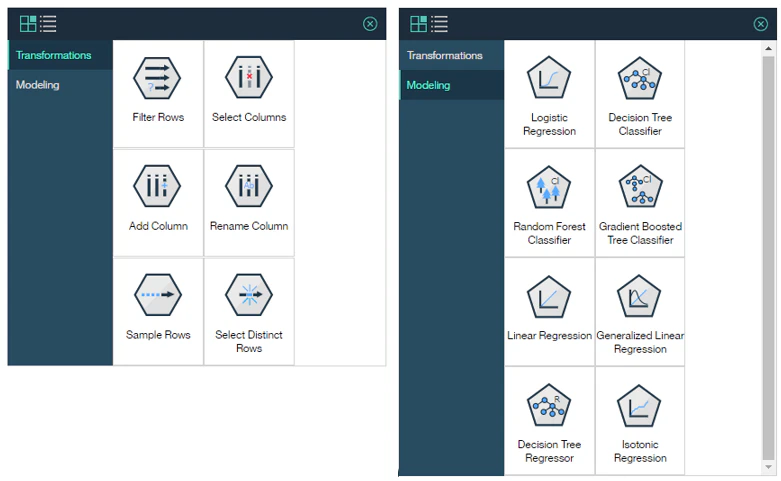Click the scrollbar down arrow in Modeling palette

click(x=769, y=467)
